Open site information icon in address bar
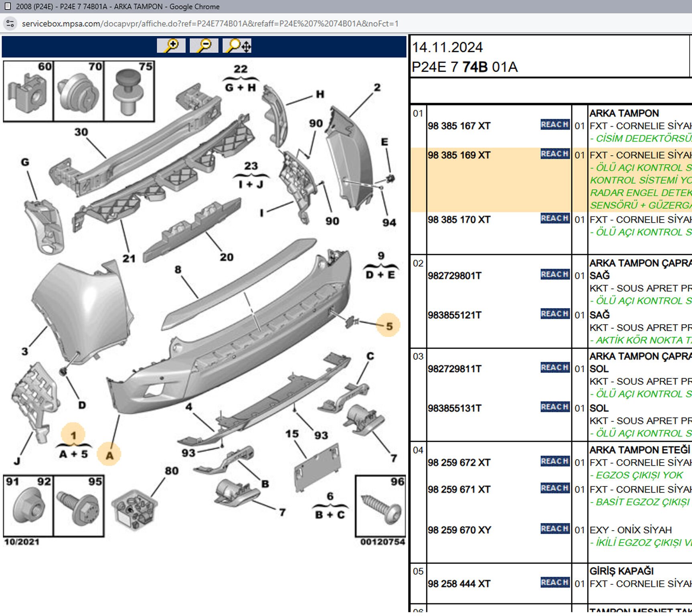This screenshot has height=616, width=692. click(10, 24)
